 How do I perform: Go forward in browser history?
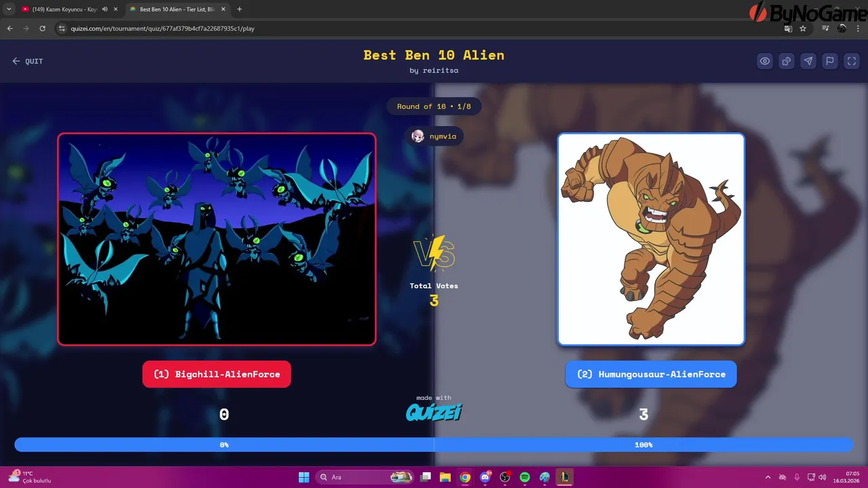tap(26, 28)
